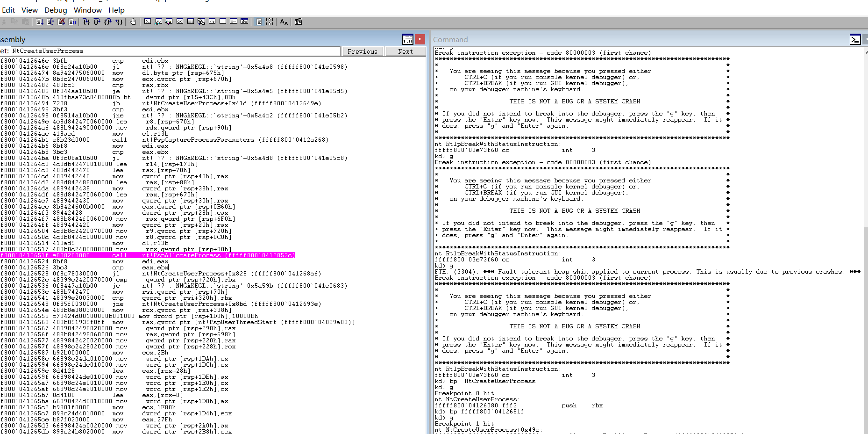This screenshot has height=434, width=868.
Task: Click the Restart debugging toolbar icon
Action: [x=50, y=22]
